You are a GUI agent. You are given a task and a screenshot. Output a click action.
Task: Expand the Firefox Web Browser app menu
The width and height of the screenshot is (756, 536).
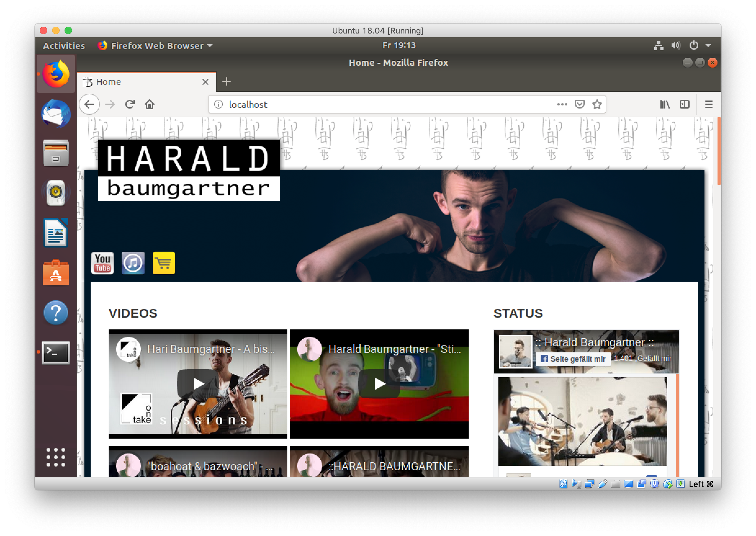[x=155, y=46]
